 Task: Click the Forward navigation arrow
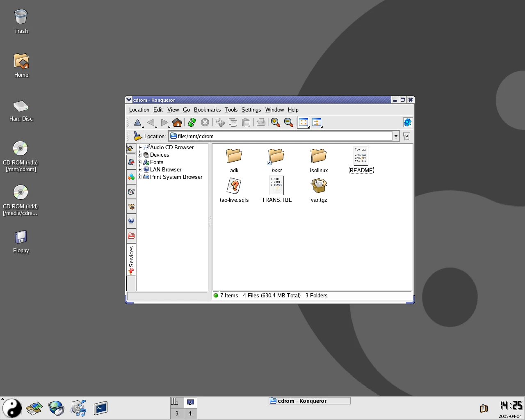point(164,122)
